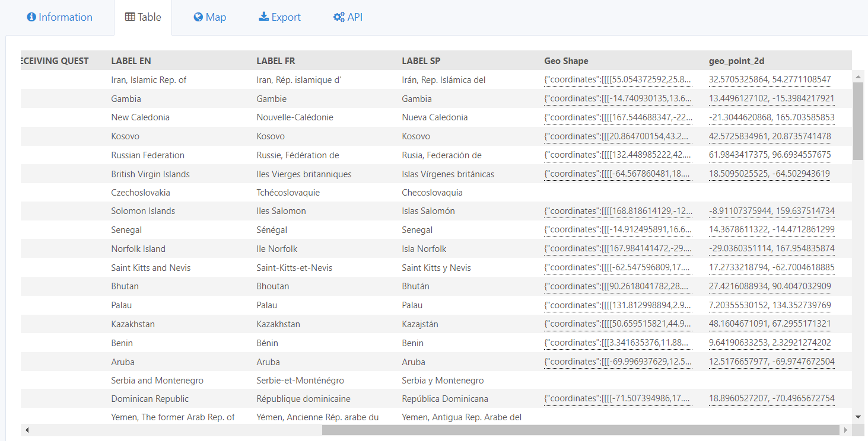Open Geo Shape coordinates for New Caledonia
This screenshot has height=441, width=868.
point(618,117)
